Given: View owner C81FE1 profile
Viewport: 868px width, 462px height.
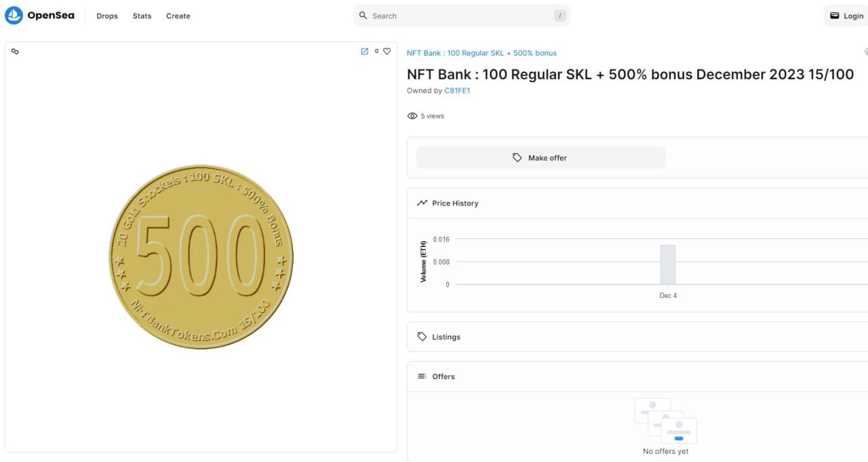Looking at the screenshot, I should coord(457,90).
